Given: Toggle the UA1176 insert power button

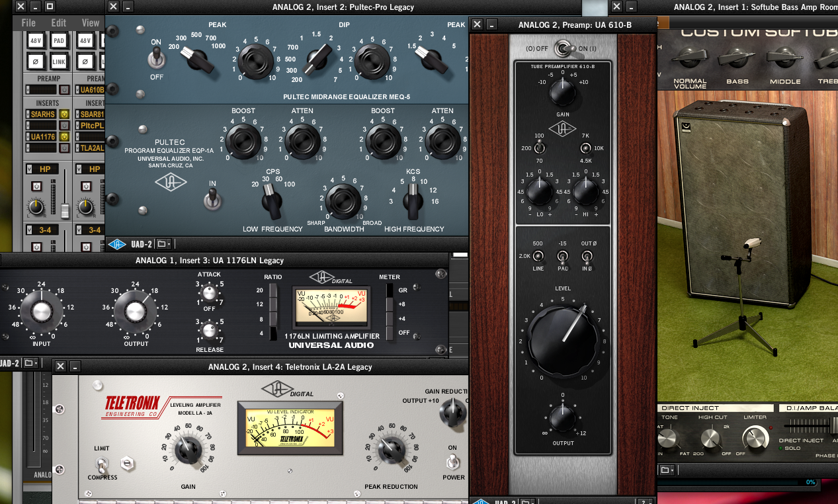Looking at the screenshot, I should pos(65,137).
